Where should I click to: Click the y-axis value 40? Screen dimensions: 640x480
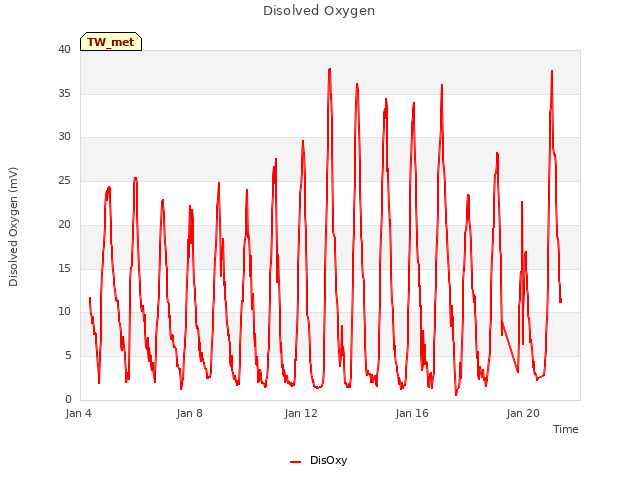[64, 49]
